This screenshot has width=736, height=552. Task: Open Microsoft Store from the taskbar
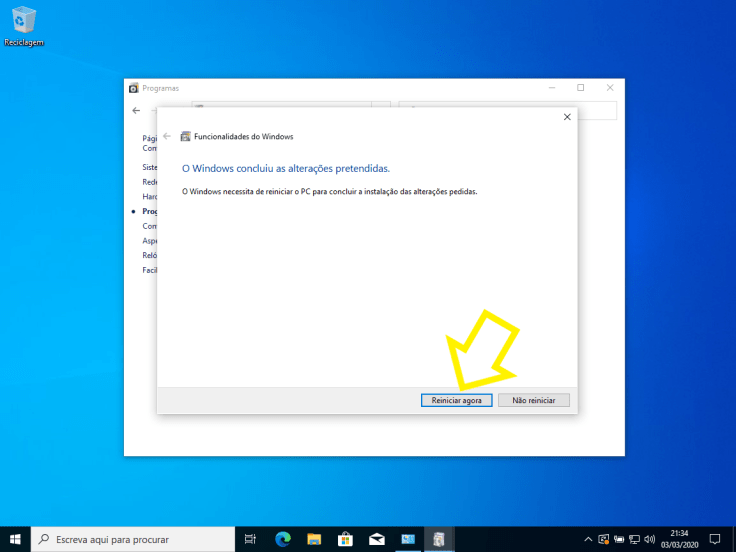tap(345, 539)
